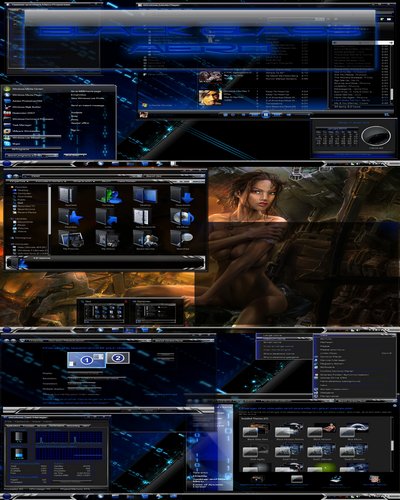Open the Links folder with shortcut arrow
Screen dimensions: 400x500
click(x=107, y=218)
